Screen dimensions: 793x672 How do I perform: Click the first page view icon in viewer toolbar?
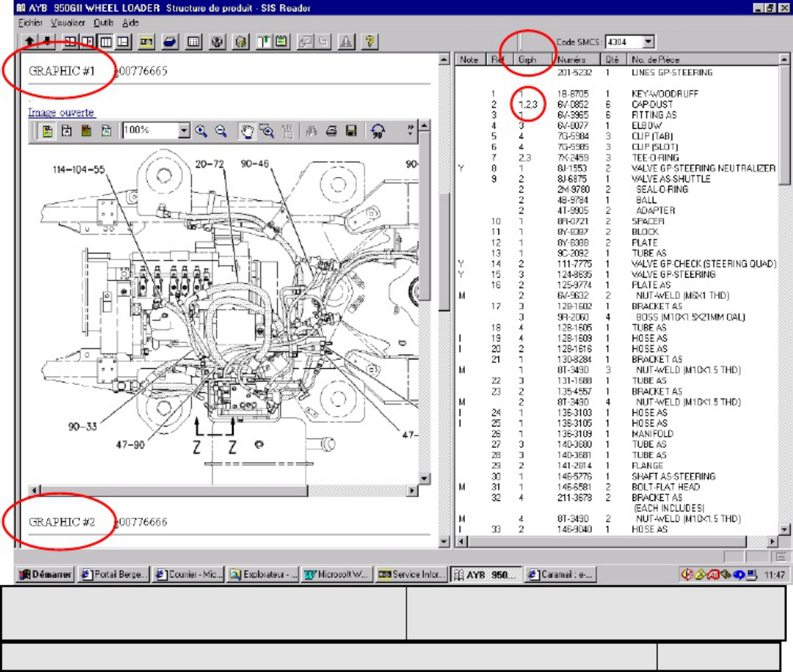[x=47, y=131]
